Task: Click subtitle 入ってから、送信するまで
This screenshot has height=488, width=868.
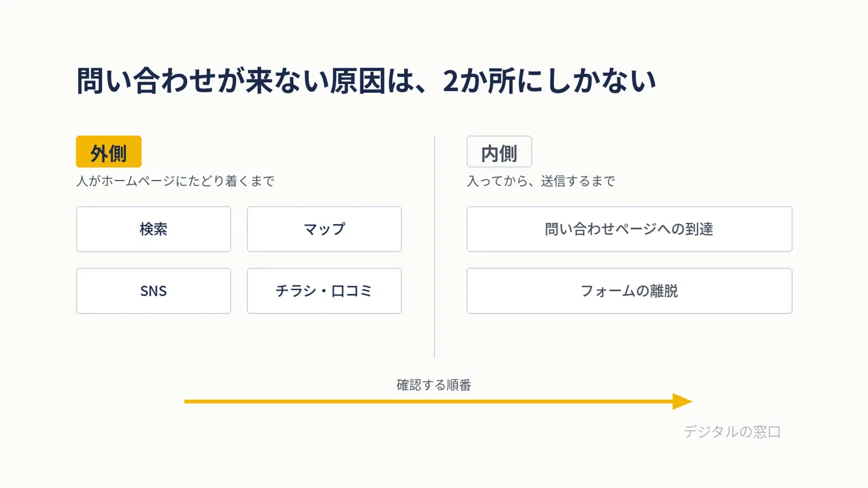Action: point(541,182)
